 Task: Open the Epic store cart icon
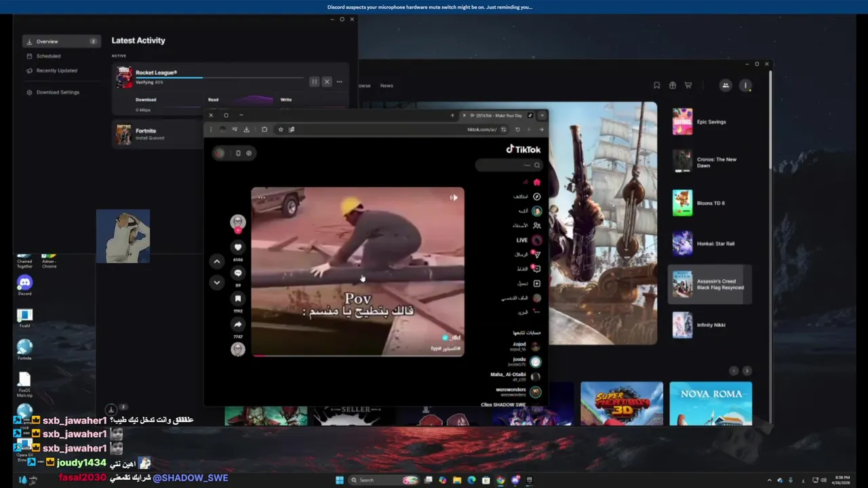(688, 85)
